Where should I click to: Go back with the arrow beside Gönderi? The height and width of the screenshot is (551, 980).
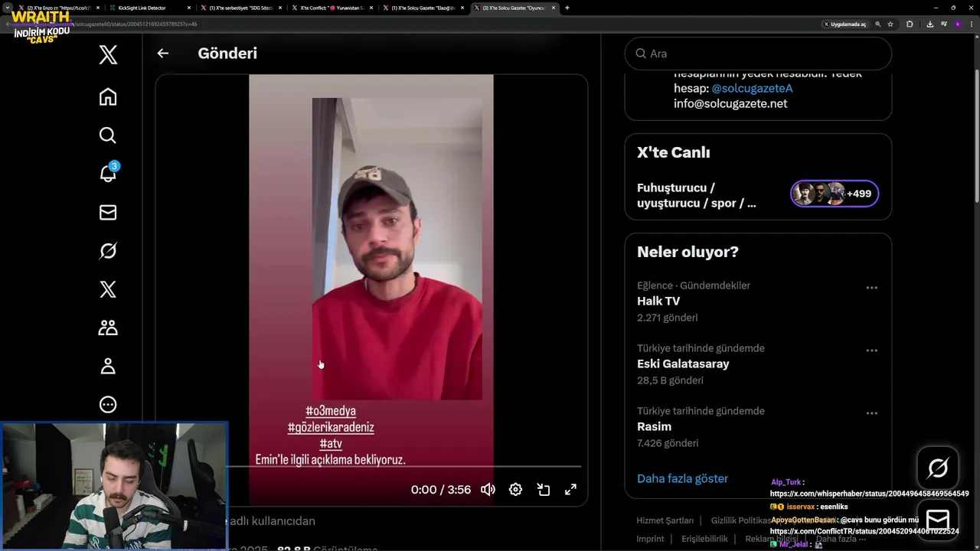pyautogui.click(x=162, y=54)
